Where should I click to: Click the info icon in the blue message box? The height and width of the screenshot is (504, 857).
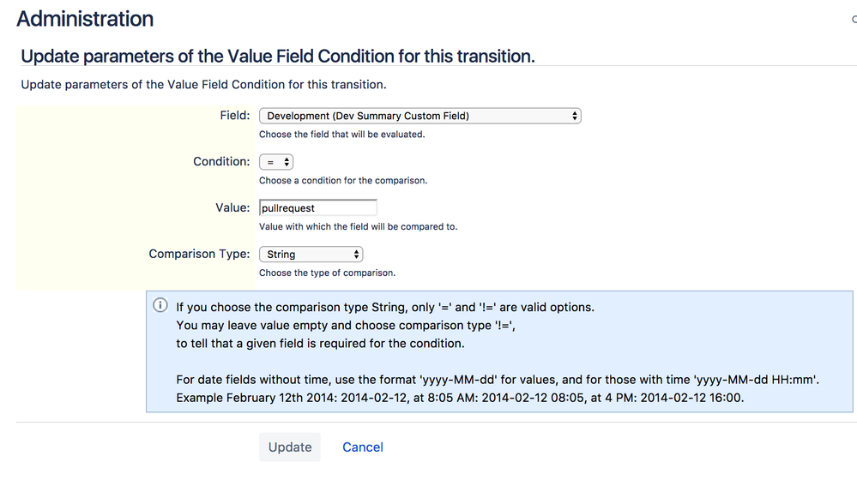pyautogui.click(x=160, y=305)
